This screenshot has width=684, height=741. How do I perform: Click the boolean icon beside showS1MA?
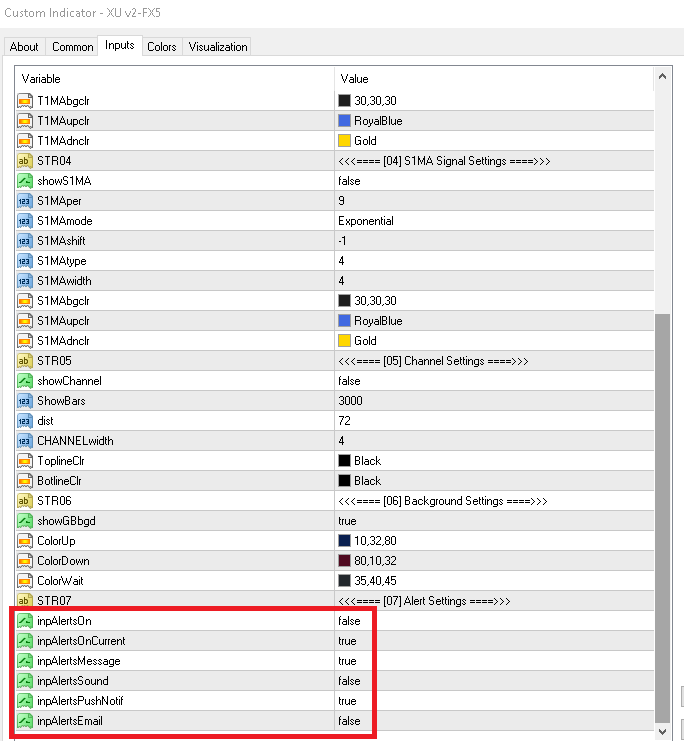25,181
